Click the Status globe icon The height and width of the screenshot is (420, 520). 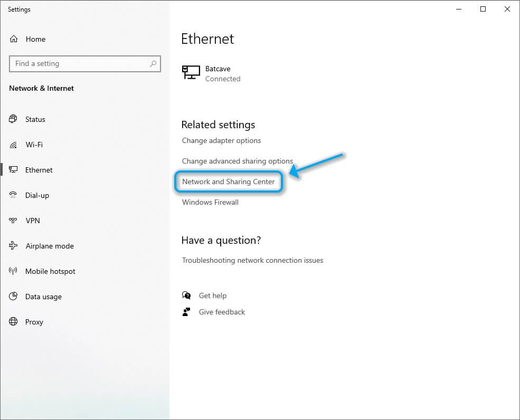pos(13,119)
